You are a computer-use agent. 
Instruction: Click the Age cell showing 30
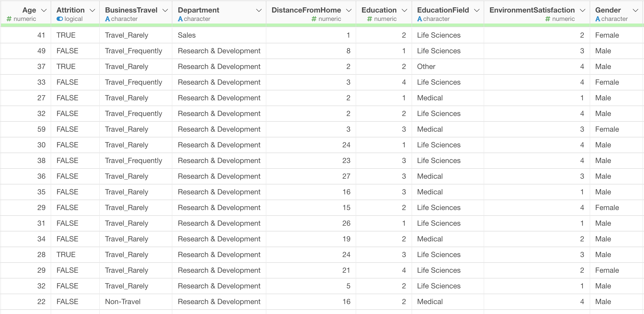pyautogui.click(x=26, y=145)
